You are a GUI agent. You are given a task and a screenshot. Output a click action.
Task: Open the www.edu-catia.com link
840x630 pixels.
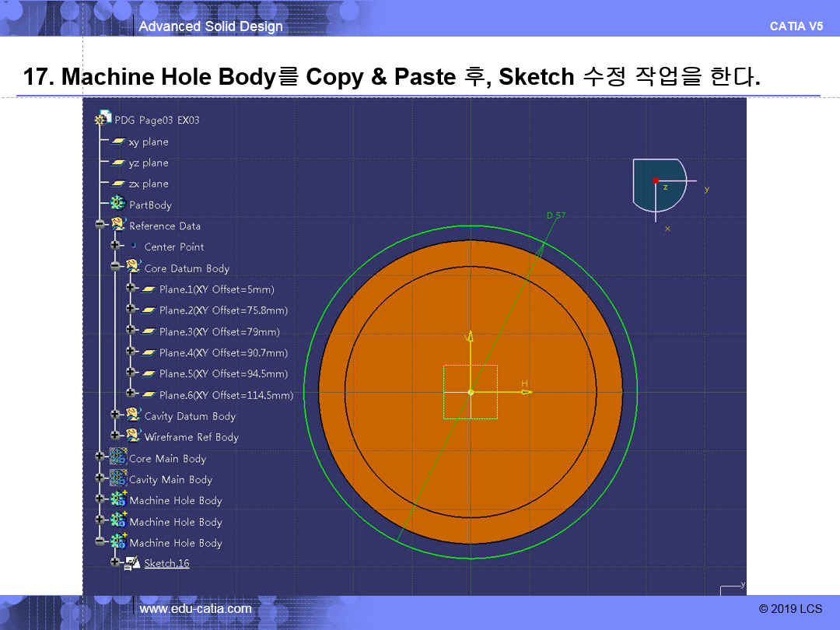195,608
